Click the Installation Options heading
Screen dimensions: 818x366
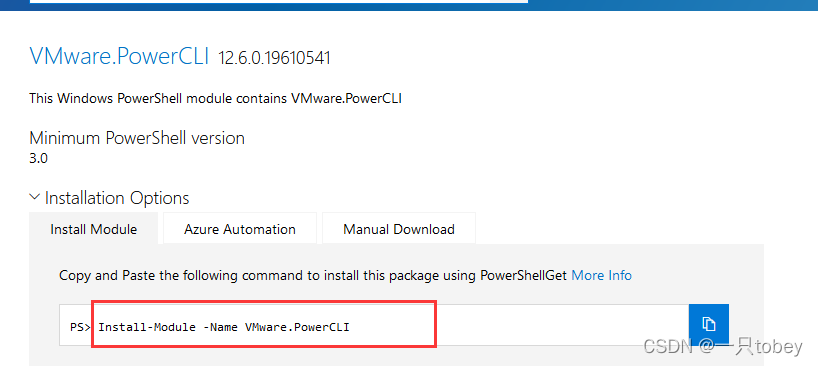117,198
